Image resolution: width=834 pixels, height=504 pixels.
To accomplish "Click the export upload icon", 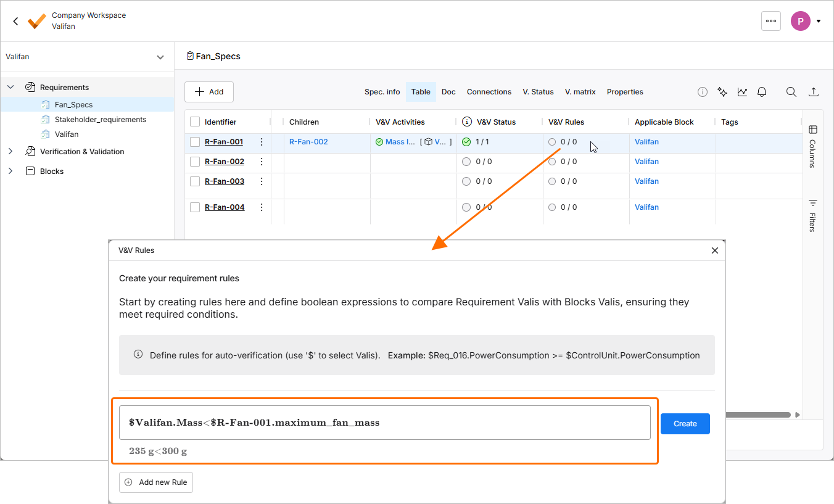I will [x=814, y=92].
